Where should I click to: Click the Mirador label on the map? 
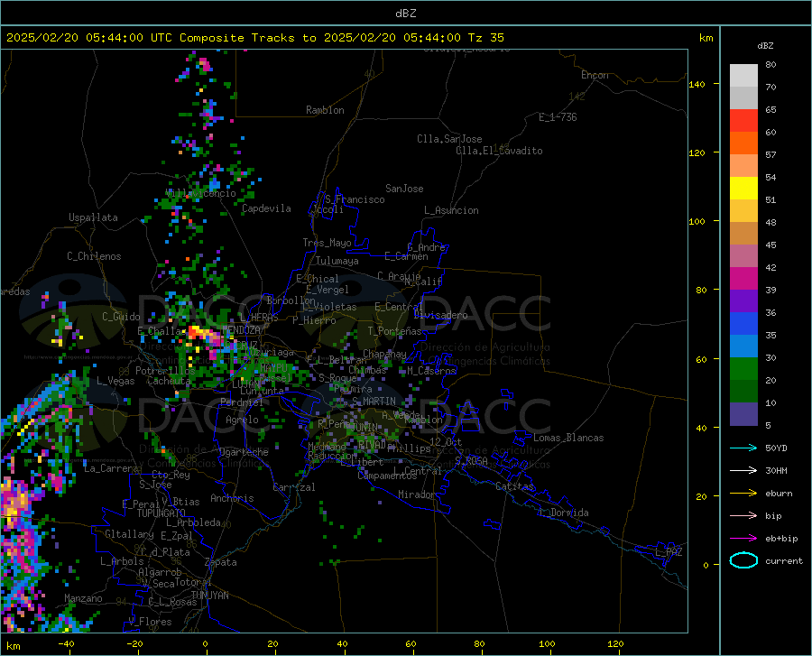tap(416, 494)
